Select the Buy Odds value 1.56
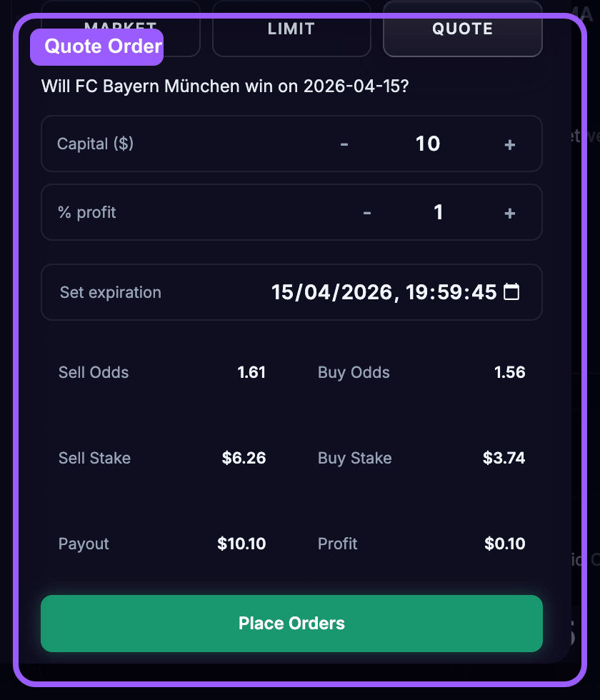 509,372
